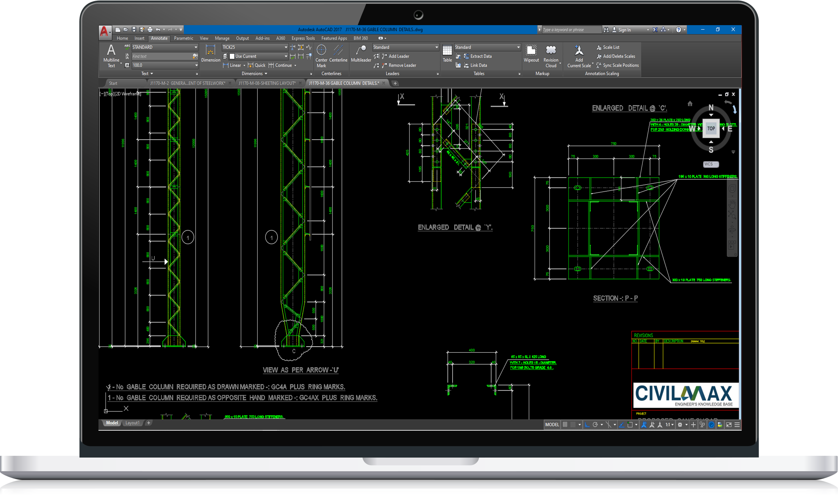Select the Multiline Text tool

(x=111, y=56)
